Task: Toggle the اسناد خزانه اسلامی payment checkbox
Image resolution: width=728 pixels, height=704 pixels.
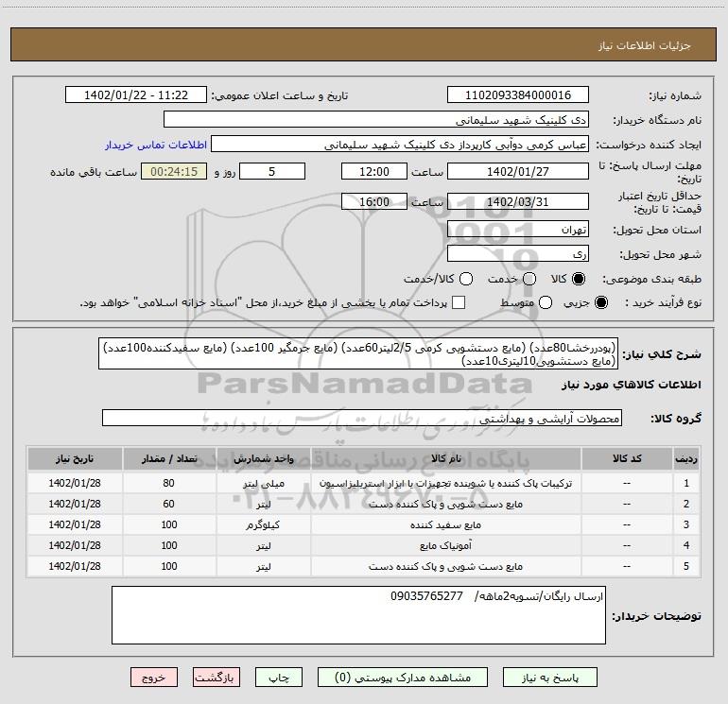Action: [459, 302]
